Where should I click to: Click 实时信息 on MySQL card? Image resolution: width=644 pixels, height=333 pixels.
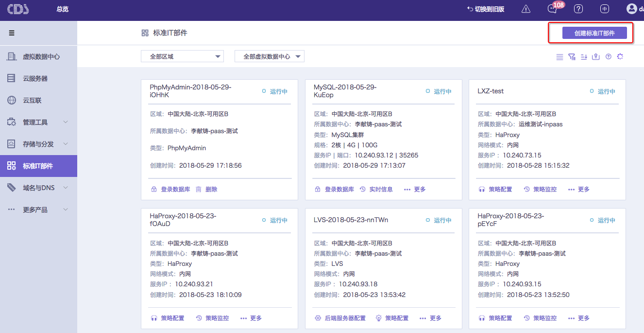pos(376,189)
